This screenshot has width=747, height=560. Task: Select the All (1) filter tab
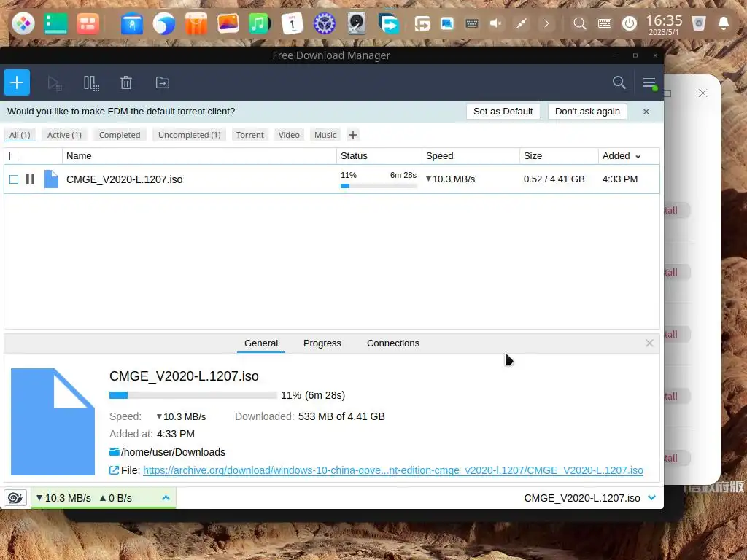(x=20, y=135)
